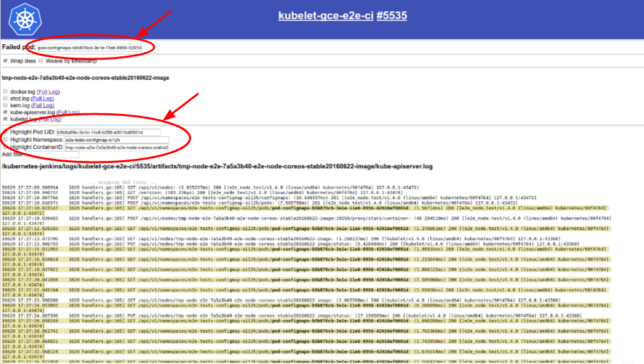Image resolution: width=644 pixels, height=364 pixels.
Task: Open the kubelet-gce-e2e-ci job link
Action: pyautogui.click(x=326, y=15)
